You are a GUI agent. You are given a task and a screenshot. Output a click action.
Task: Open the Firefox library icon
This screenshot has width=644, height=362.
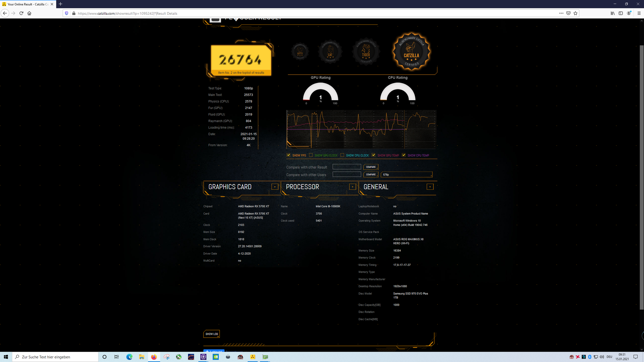[612, 13]
